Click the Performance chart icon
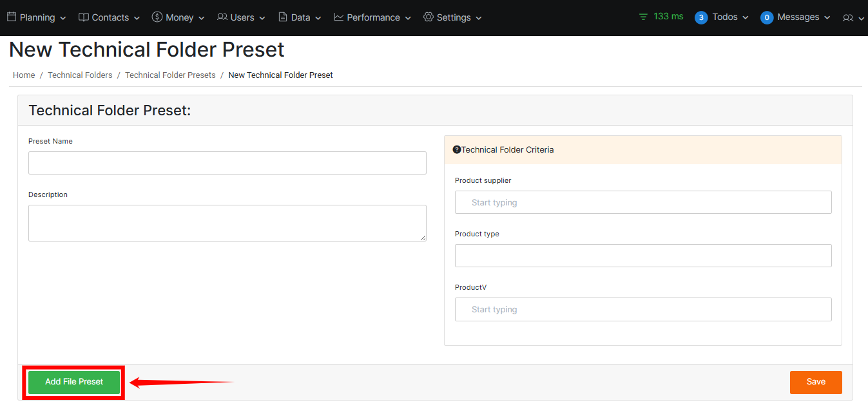The width and height of the screenshot is (868, 407). click(339, 17)
